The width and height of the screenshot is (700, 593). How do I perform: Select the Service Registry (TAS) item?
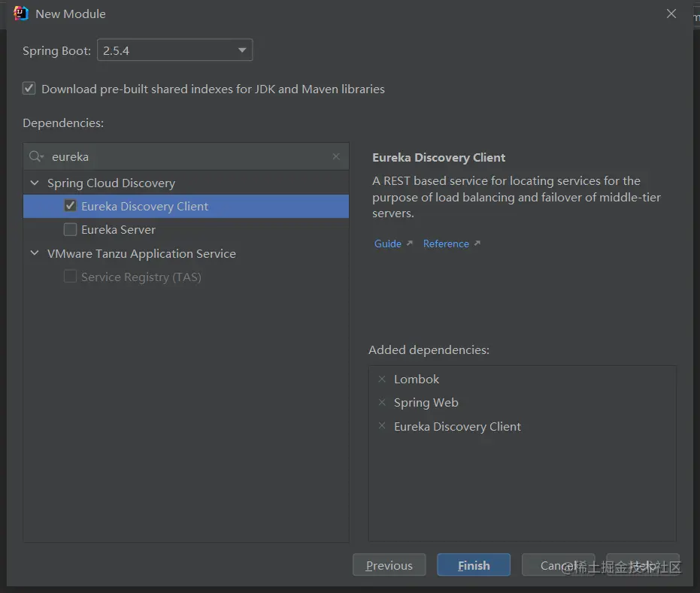pyautogui.click(x=141, y=277)
